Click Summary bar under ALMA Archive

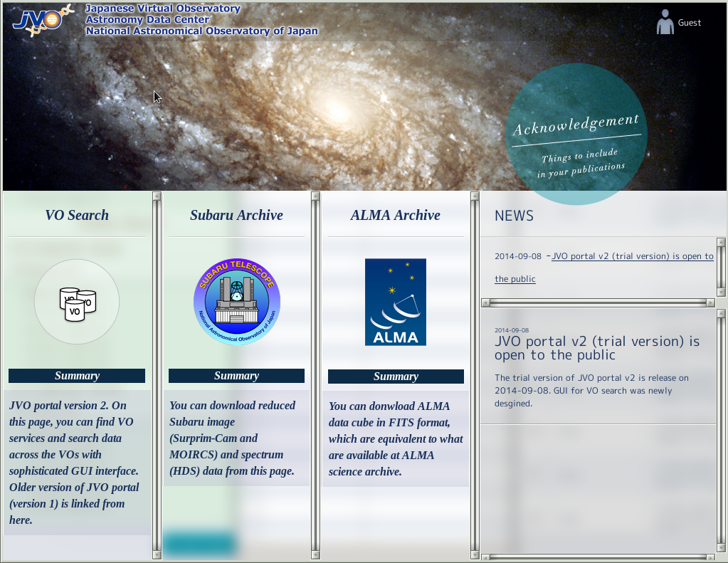pyautogui.click(x=396, y=377)
